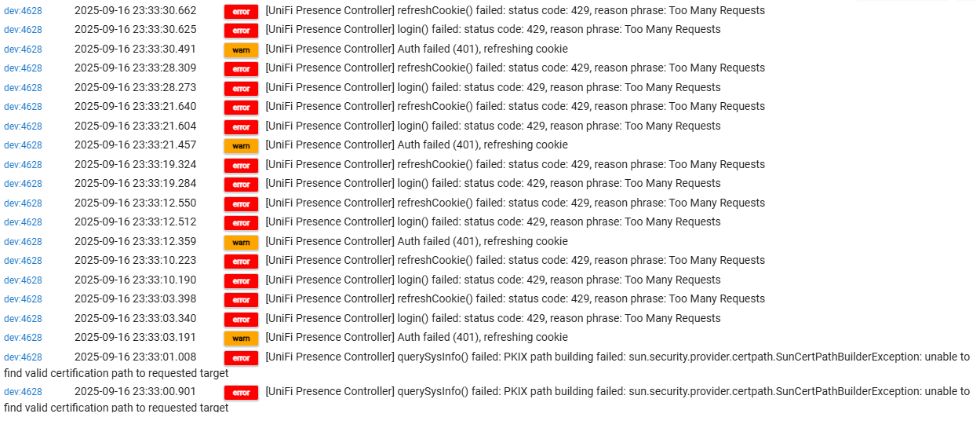Click warn badge on 23:33:12.359 Auth failed row
This screenshot has width=980, height=421.
241,242
